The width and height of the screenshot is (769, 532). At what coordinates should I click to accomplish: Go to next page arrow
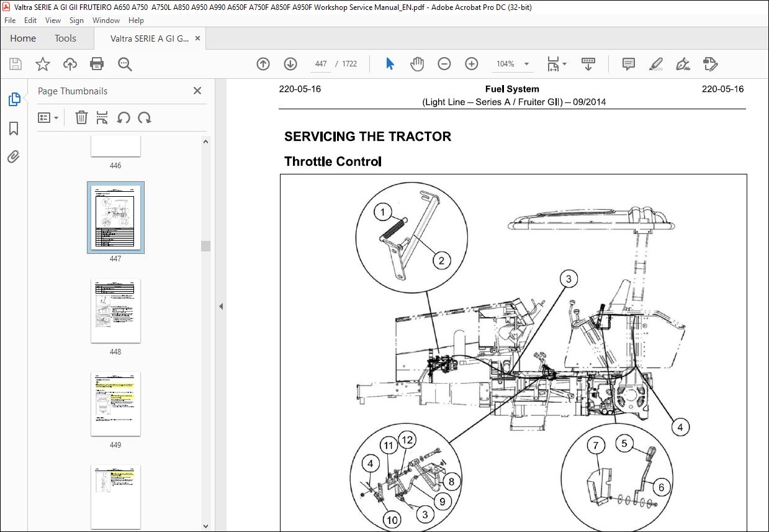(290, 64)
